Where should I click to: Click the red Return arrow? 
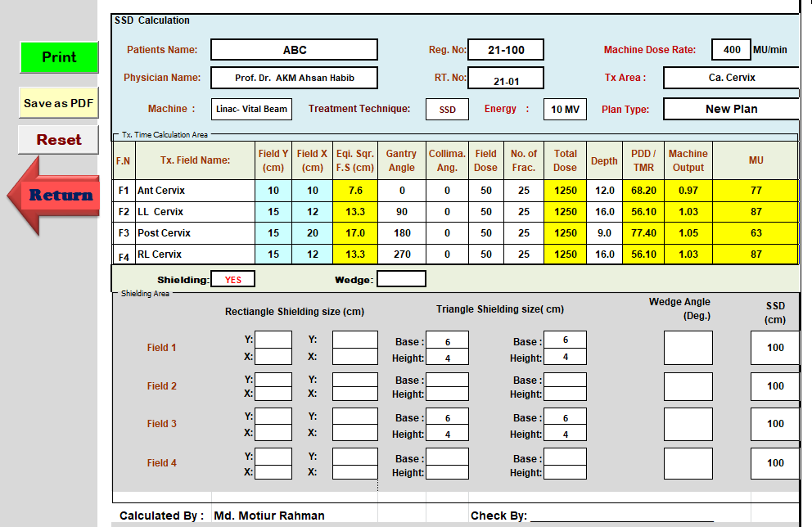[x=56, y=196]
